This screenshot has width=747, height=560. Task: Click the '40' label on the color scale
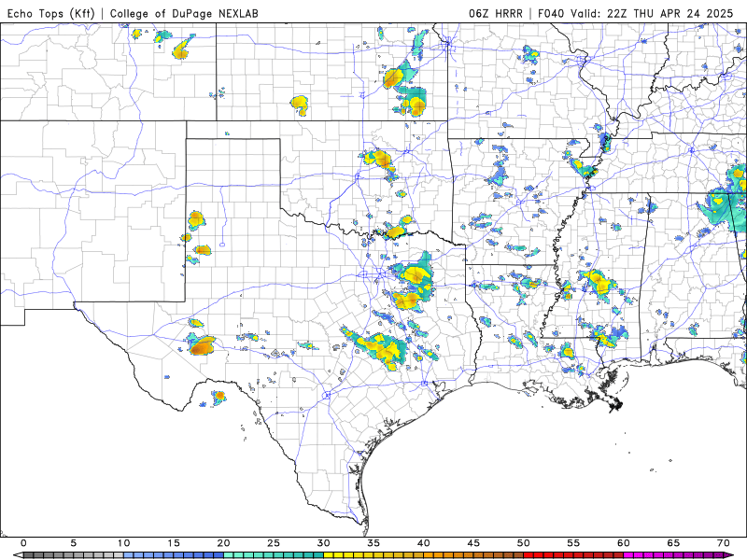pyautogui.click(x=424, y=542)
